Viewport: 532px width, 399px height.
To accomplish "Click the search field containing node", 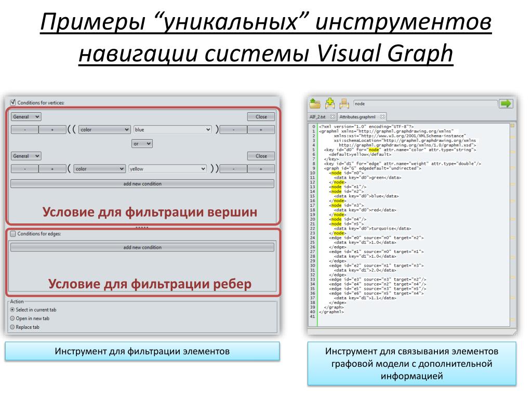I will tap(425, 103).
